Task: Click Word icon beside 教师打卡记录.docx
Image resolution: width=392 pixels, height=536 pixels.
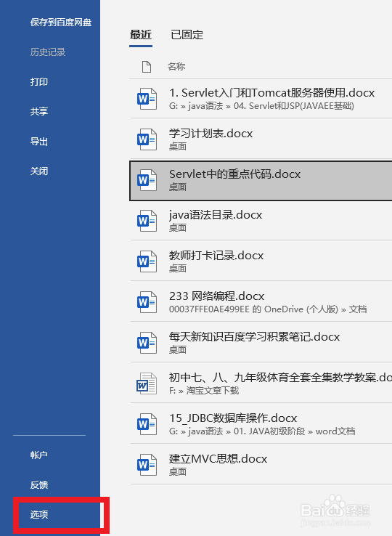Action: [147, 261]
